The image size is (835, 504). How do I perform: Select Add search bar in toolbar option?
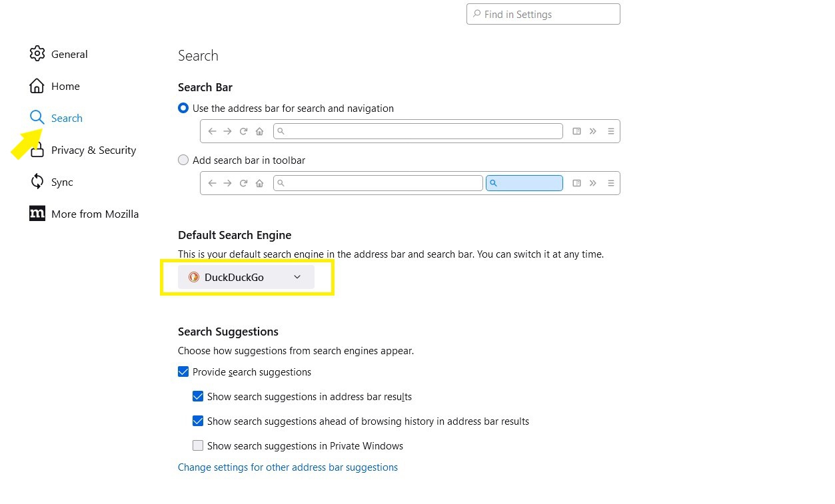click(x=183, y=160)
